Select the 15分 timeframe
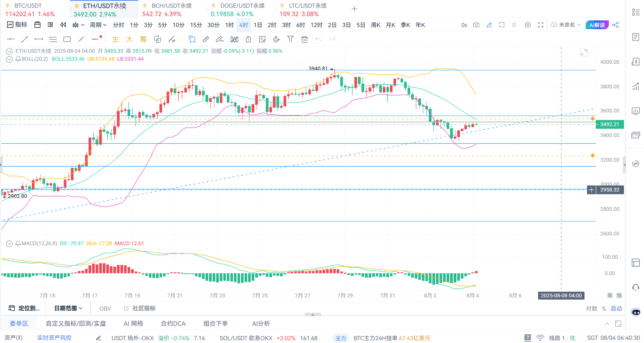Viewport: 644px width, 343px height. coord(196,25)
